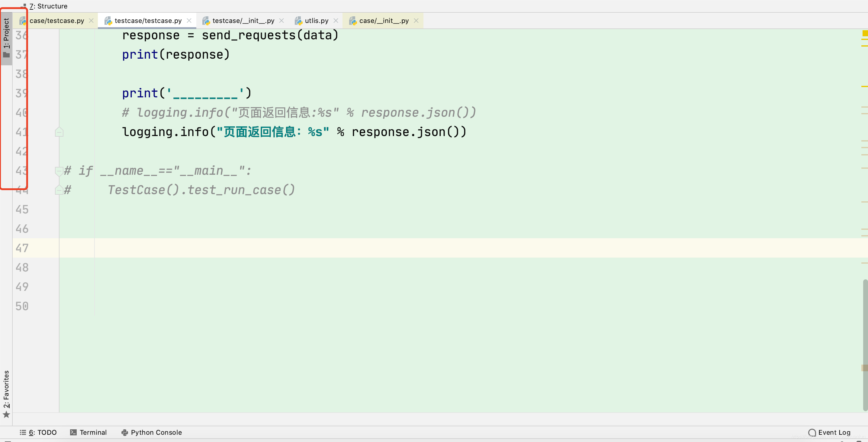Switch to the case/__init__.py tab
868x442 pixels.
coord(384,21)
